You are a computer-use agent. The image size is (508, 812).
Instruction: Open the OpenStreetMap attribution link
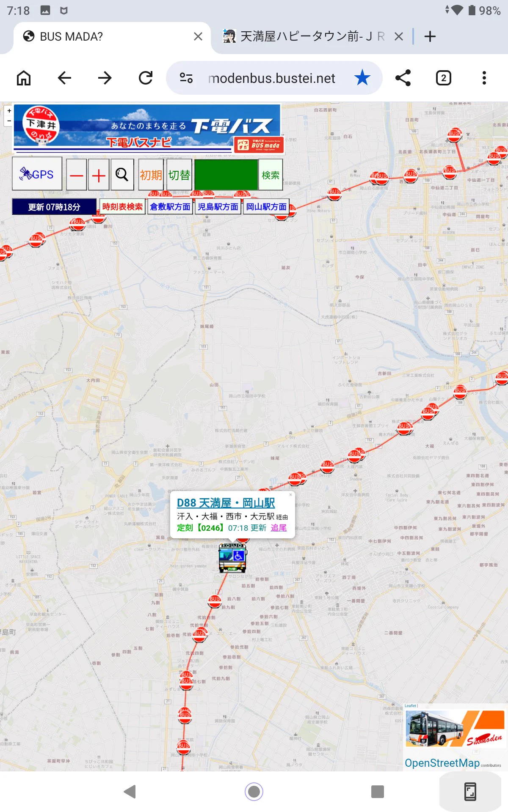pos(442,763)
